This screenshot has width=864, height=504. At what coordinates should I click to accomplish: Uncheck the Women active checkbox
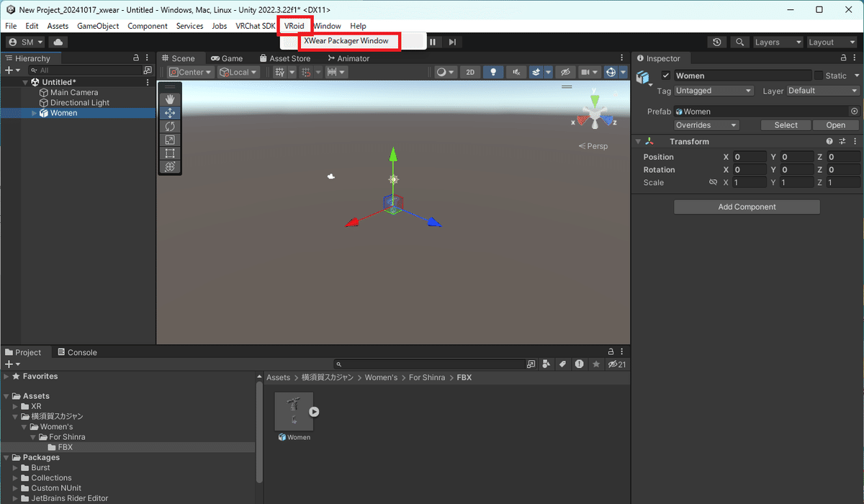[666, 76]
